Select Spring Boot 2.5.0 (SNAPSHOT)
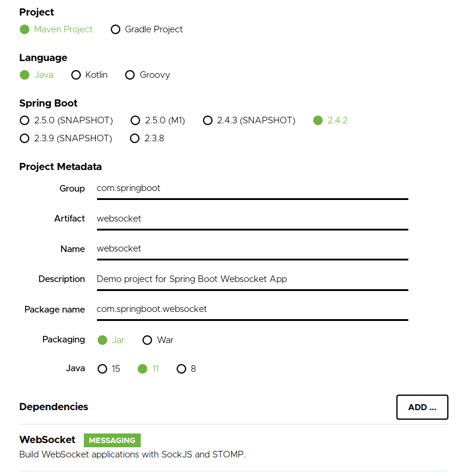The height and width of the screenshot is (476, 467). [x=66, y=120]
